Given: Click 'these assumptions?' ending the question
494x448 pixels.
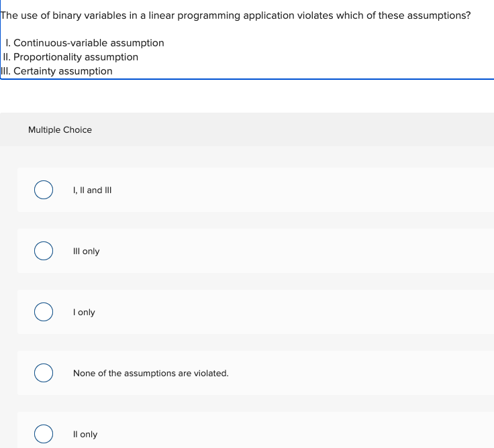Looking at the screenshot, I should [x=424, y=15].
